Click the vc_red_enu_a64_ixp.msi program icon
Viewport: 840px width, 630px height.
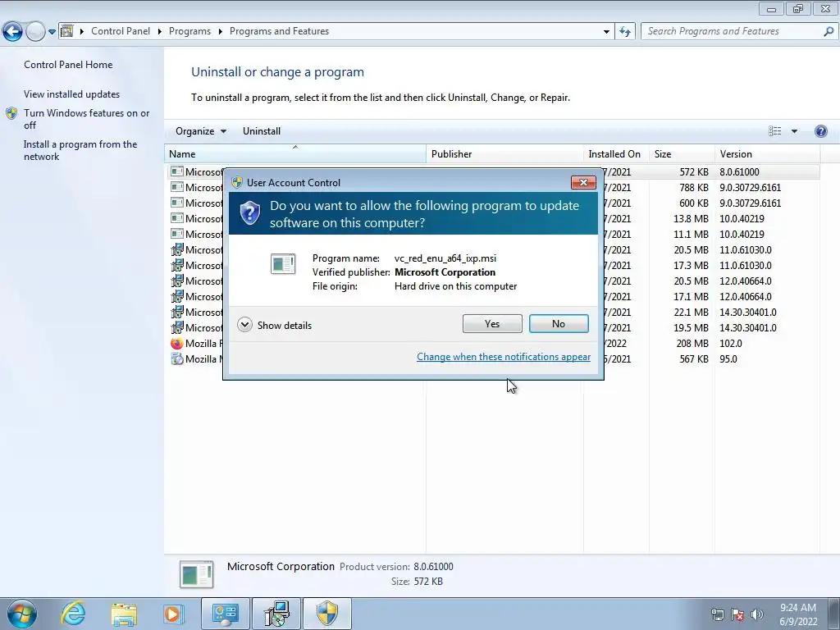(x=283, y=264)
